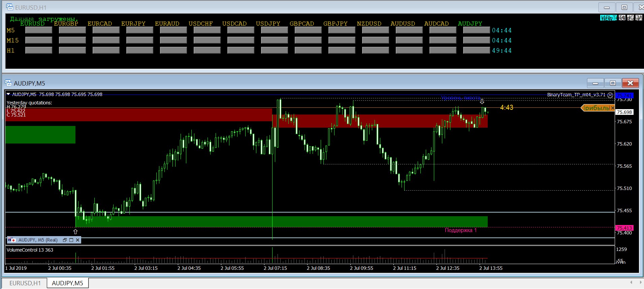This screenshot has width=644, height=289.
Task: Click the sad face expert advisor icon
Action: [610, 95]
